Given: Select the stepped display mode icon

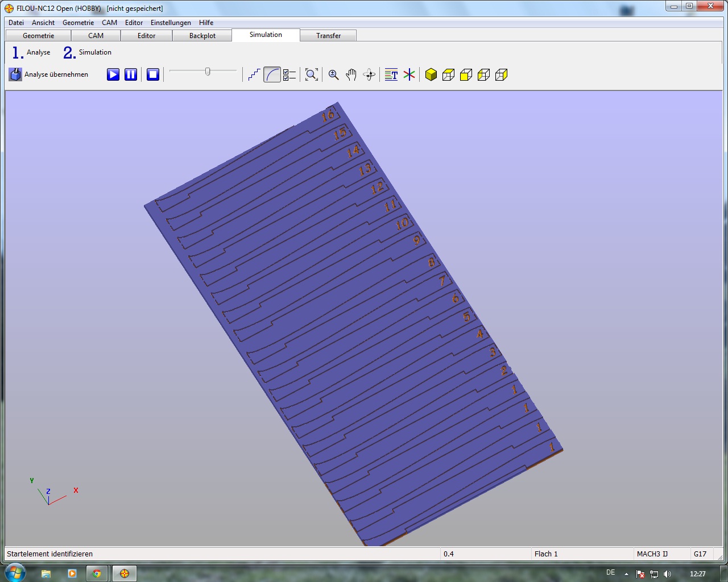Looking at the screenshot, I should point(254,74).
